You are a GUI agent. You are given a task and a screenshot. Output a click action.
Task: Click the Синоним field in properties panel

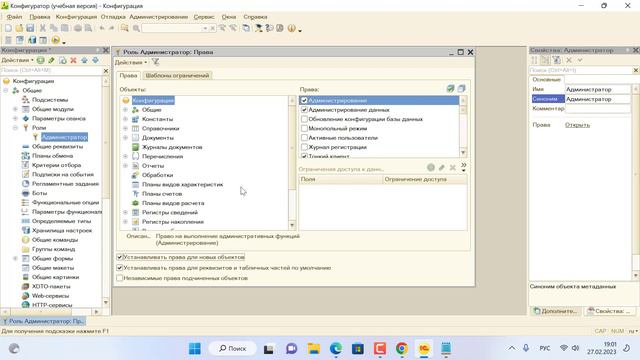pos(598,99)
